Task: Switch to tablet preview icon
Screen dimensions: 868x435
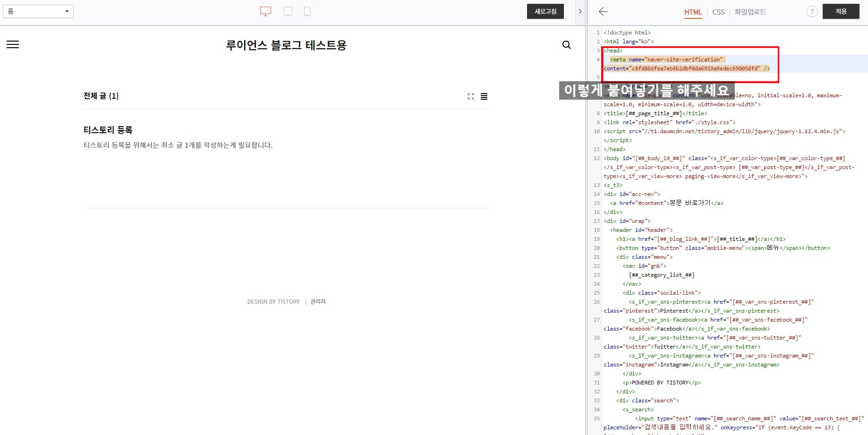Action: 288,11
